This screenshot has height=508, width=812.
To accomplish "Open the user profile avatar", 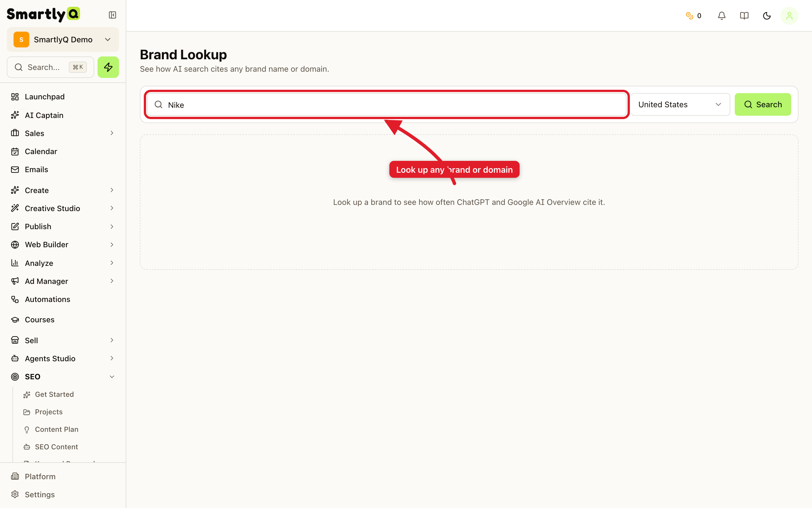I will coord(789,16).
